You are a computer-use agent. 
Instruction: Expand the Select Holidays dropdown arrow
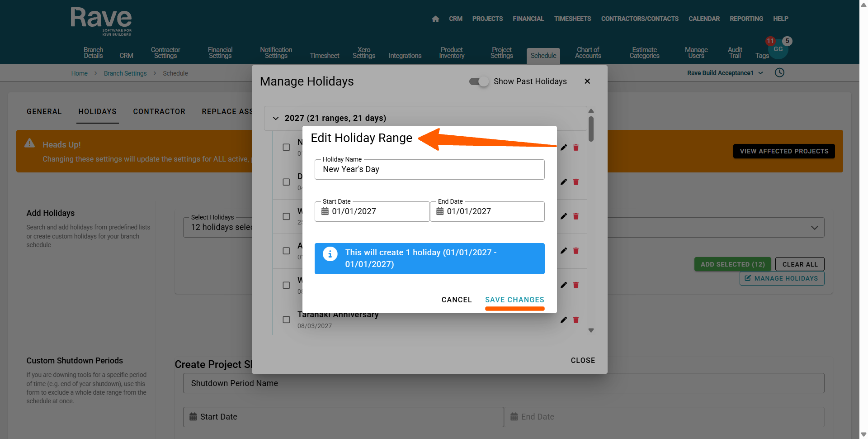coord(814,228)
